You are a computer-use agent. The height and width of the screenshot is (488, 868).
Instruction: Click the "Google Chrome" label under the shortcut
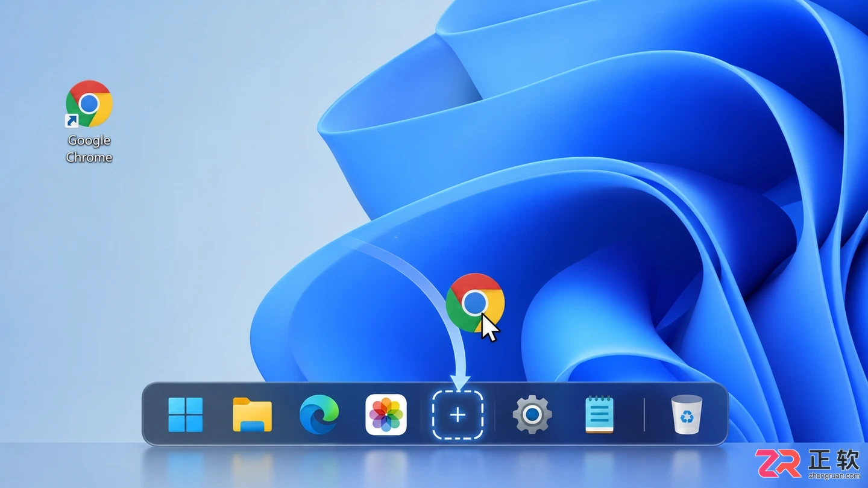pos(89,149)
